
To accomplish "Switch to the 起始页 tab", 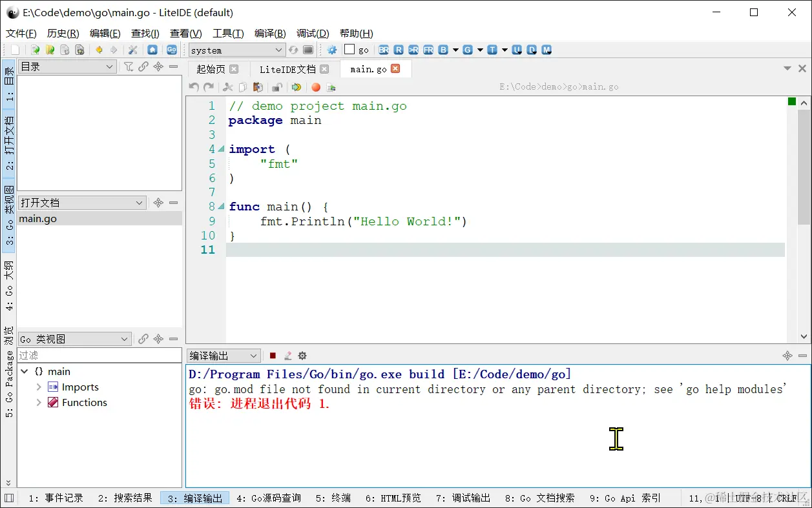I will 211,69.
